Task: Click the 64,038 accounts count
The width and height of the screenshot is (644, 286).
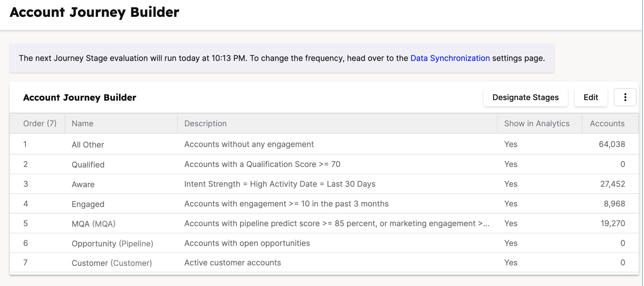Action: click(612, 144)
